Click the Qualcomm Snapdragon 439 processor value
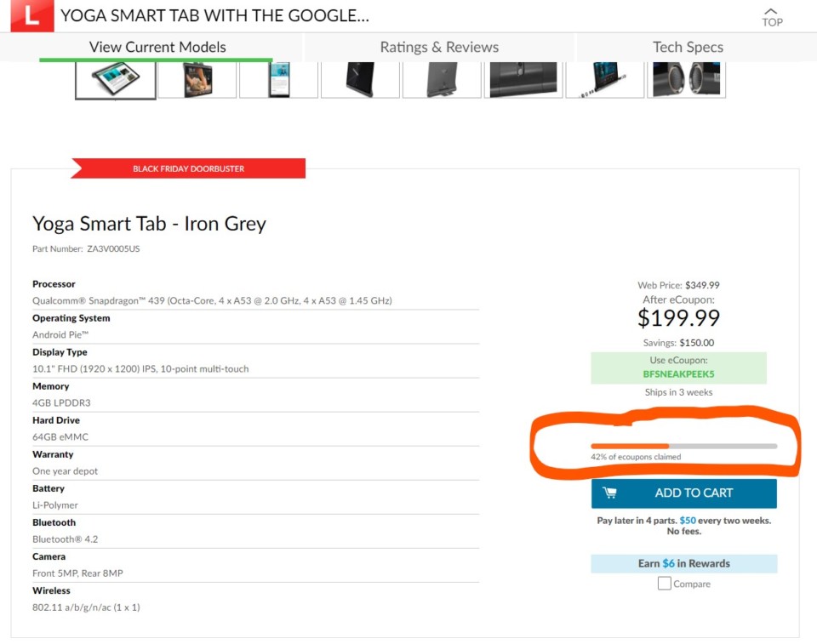This screenshot has width=817, height=644. (x=212, y=300)
